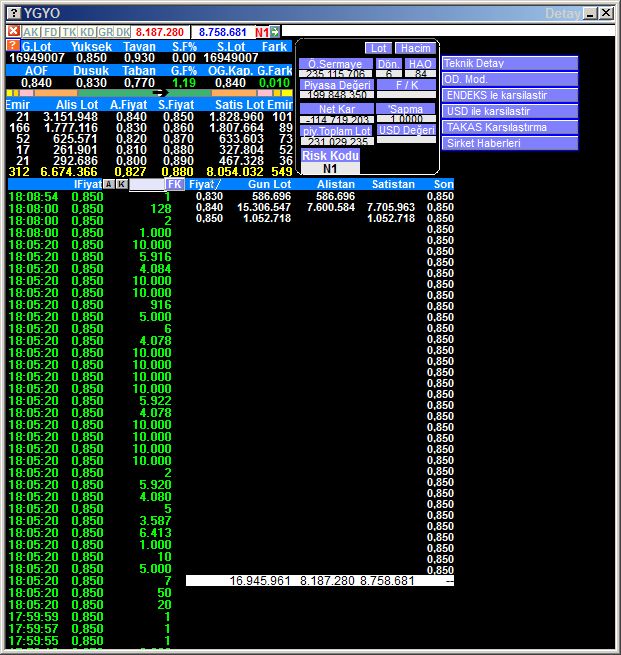The height and width of the screenshot is (655, 621).
Task: Click the red N1 label in the toolbar
Action: pos(262,32)
